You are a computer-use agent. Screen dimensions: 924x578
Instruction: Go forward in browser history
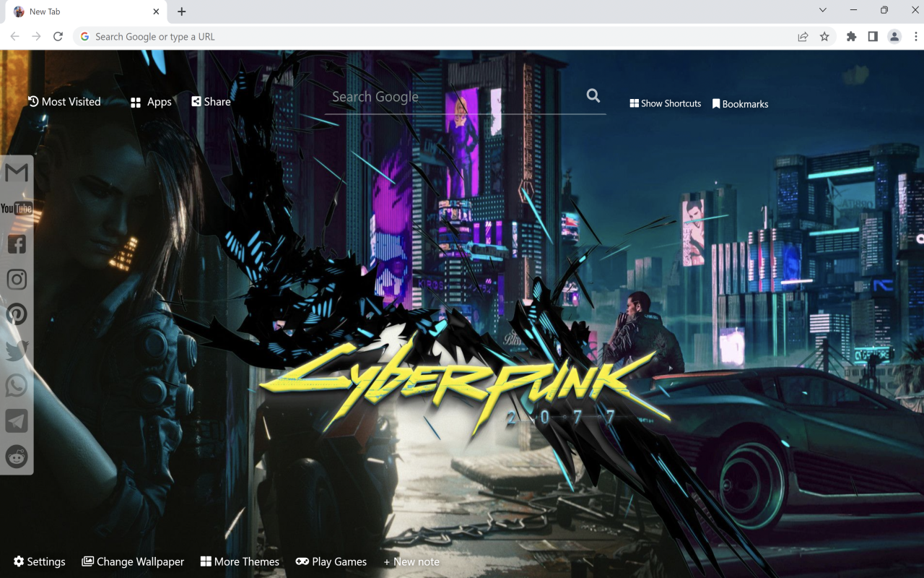(37, 36)
